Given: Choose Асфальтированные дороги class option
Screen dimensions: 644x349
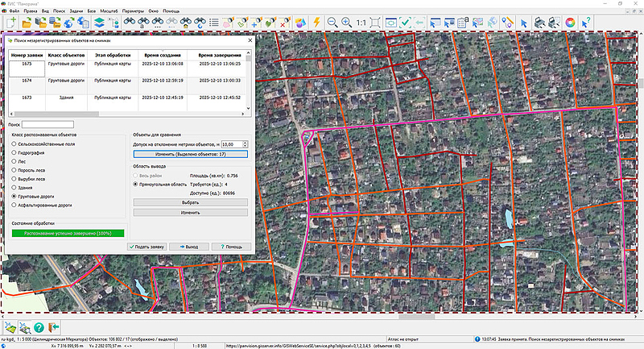Looking at the screenshot, I should (14, 205).
